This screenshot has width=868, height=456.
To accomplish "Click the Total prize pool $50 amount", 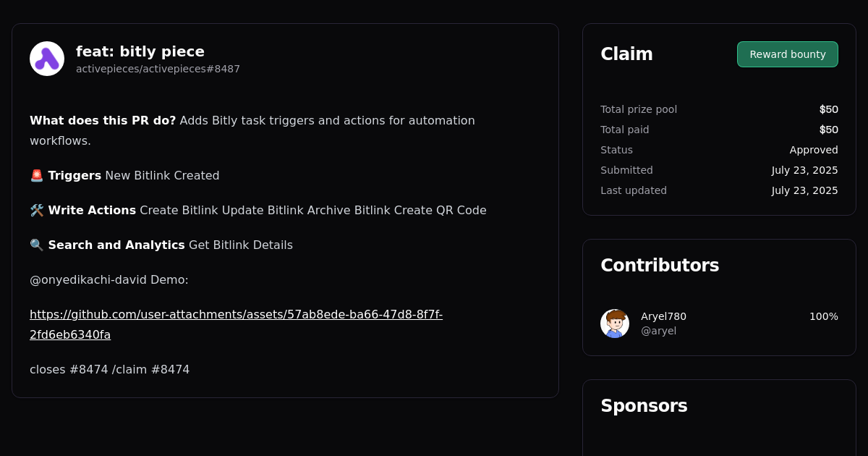I will (x=828, y=109).
